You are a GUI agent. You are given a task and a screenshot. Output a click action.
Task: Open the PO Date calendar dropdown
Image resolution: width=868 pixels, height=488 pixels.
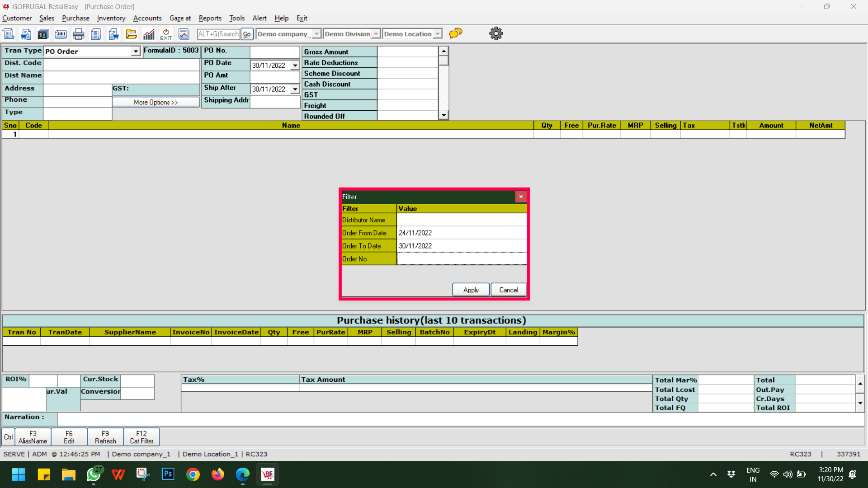295,66
